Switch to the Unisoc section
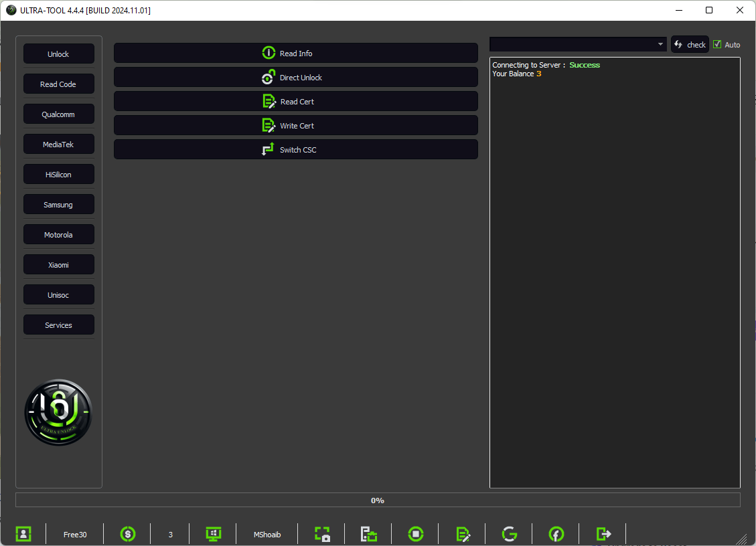This screenshot has height=546, width=756. coord(59,295)
